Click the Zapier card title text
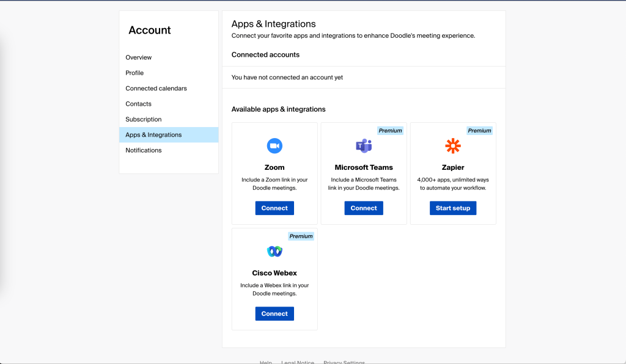 (453, 167)
